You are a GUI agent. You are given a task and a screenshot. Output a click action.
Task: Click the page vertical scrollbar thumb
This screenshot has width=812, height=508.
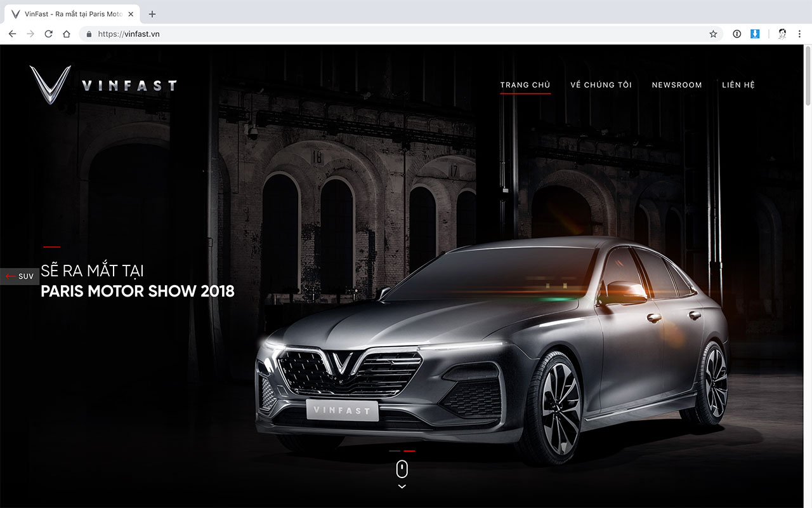[x=808, y=75]
